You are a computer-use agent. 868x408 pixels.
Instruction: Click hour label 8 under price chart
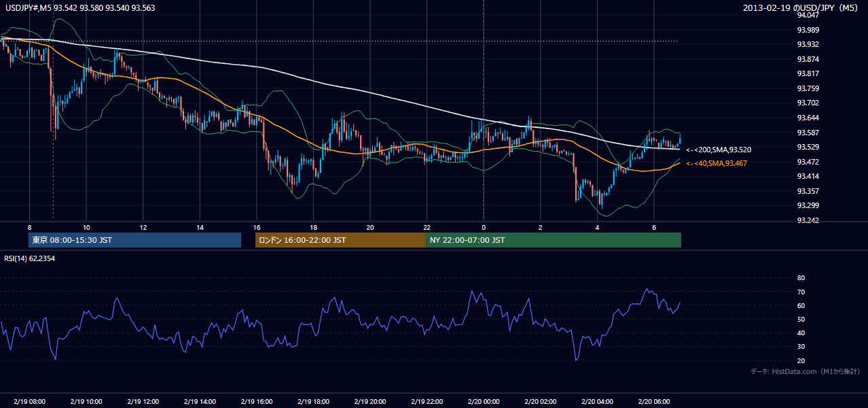29,227
